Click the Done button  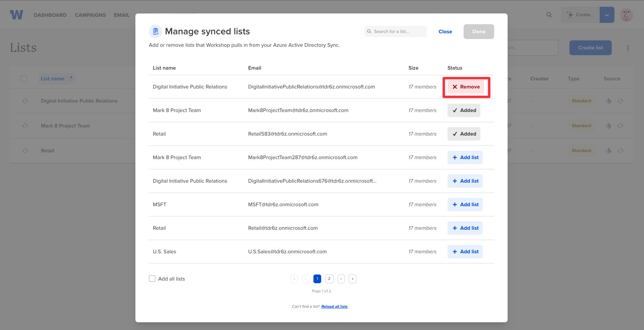tap(478, 31)
